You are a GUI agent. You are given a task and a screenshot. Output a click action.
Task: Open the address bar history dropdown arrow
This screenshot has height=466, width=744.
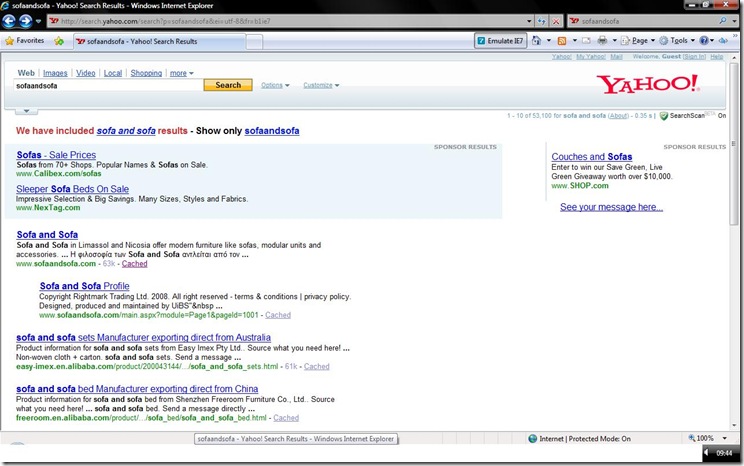coord(530,21)
